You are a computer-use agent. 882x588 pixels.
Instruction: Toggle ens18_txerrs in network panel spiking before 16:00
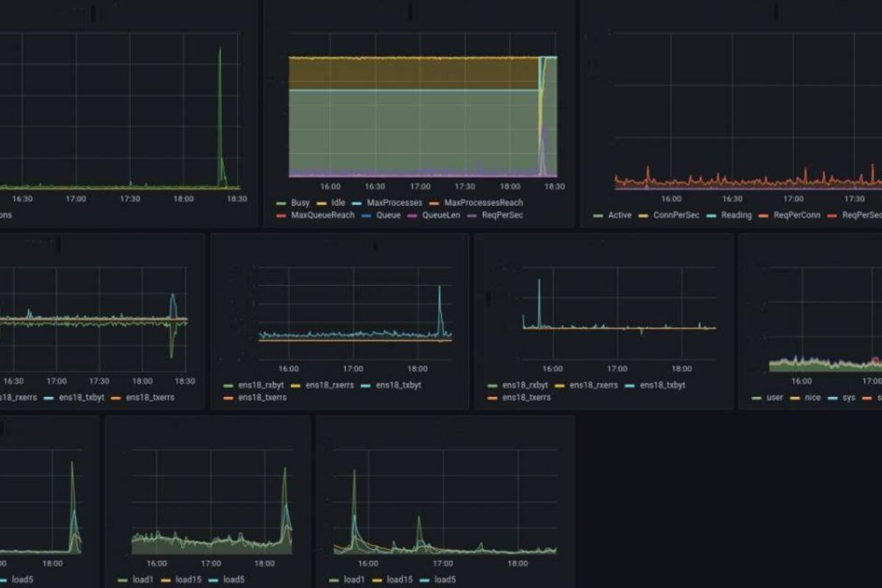[x=526, y=398]
